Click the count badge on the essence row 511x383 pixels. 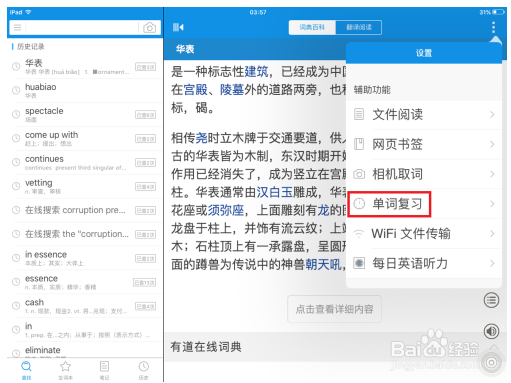144,283
